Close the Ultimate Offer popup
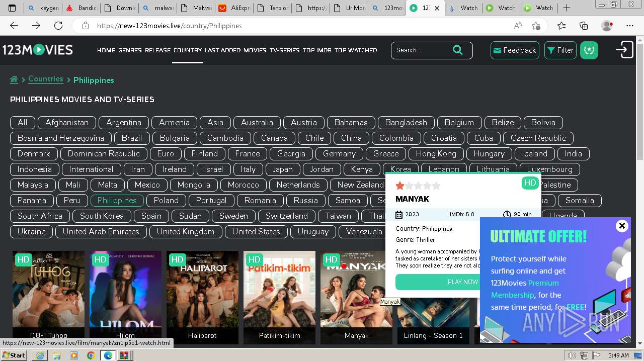This screenshot has width=644, height=362. (x=622, y=226)
